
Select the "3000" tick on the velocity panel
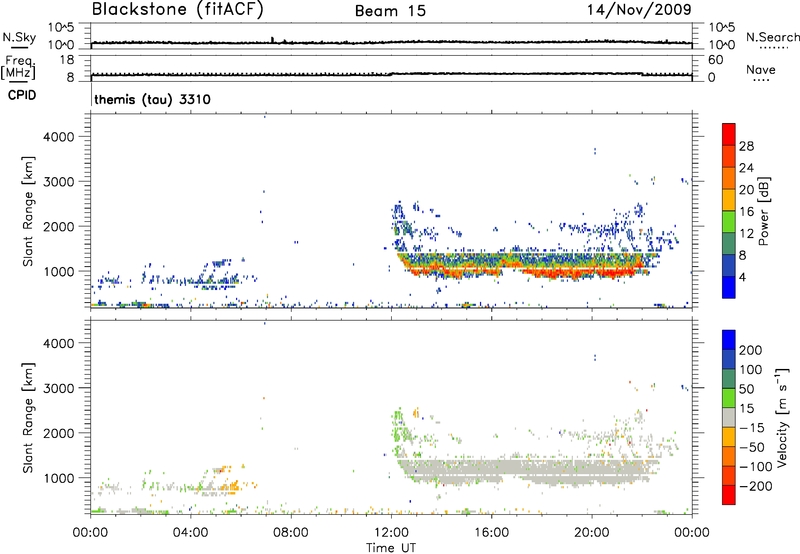[58, 388]
